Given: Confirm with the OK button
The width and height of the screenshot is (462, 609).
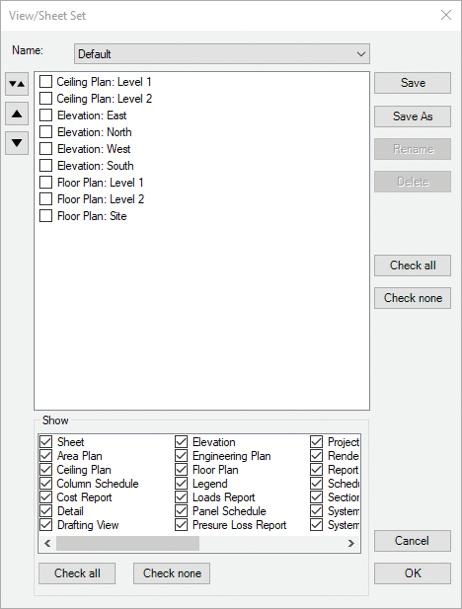Looking at the screenshot, I should click(412, 573).
